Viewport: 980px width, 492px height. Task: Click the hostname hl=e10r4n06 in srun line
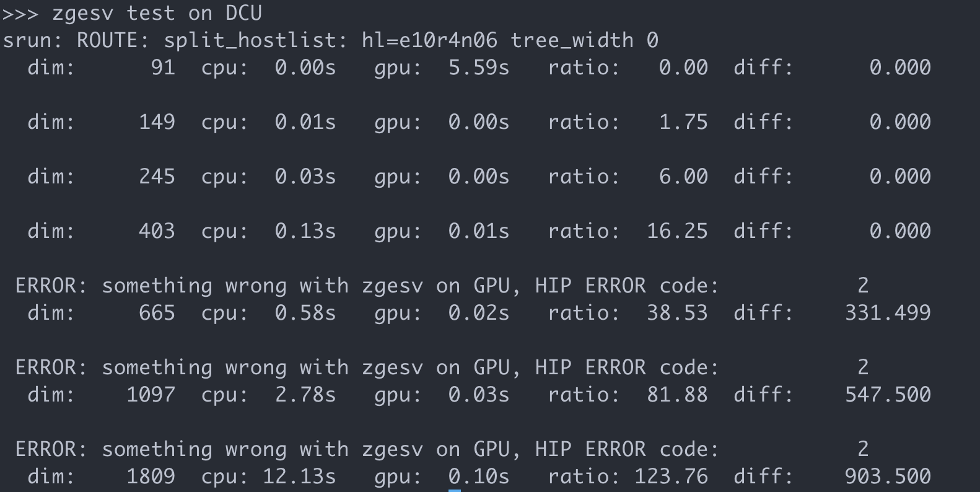coord(429,40)
